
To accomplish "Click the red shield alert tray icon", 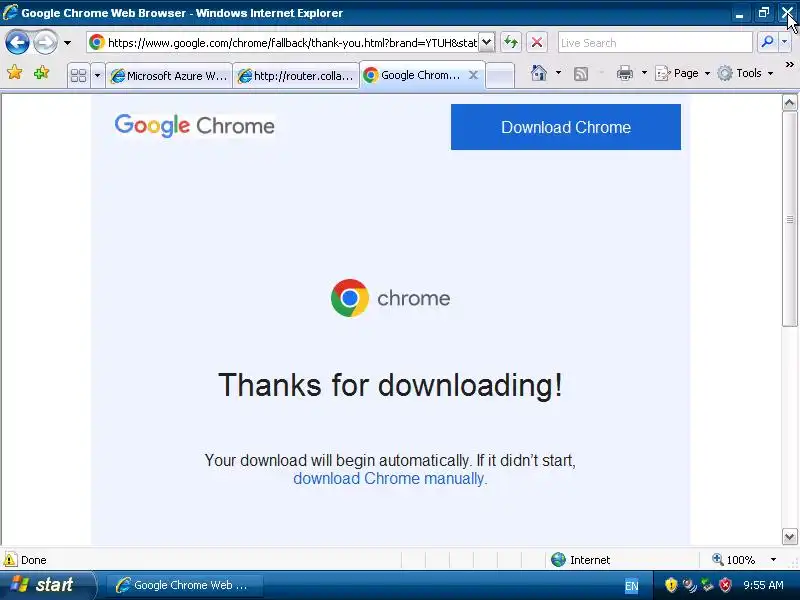I will pyautogui.click(x=725, y=585).
